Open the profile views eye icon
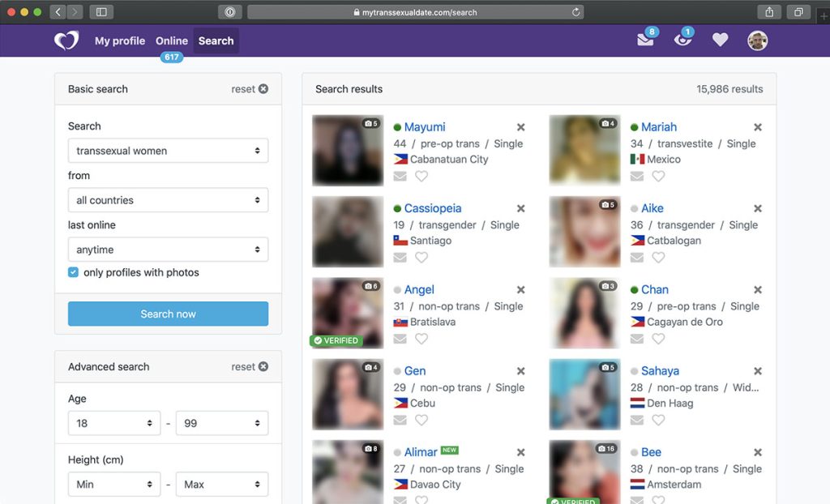Screen dimensions: 830x504 coord(682,41)
